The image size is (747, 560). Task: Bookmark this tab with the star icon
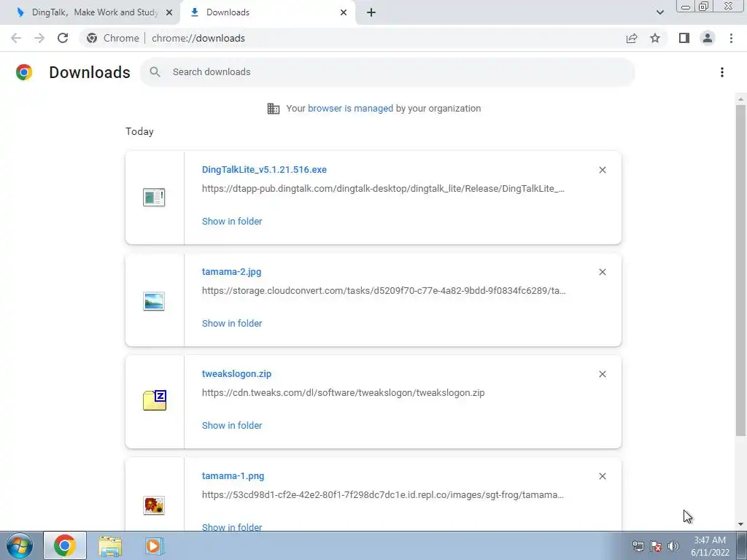coord(655,38)
